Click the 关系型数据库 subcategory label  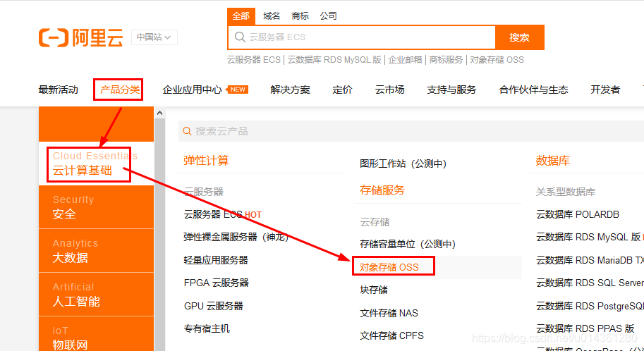[x=566, y=192]
